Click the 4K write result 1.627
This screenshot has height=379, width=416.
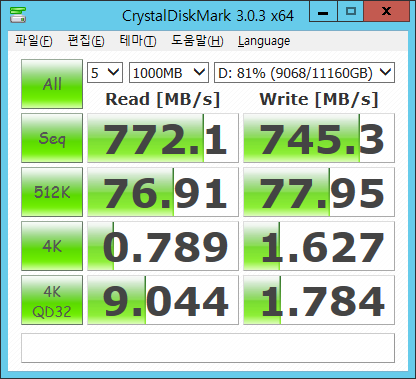[x=319, y=246]
